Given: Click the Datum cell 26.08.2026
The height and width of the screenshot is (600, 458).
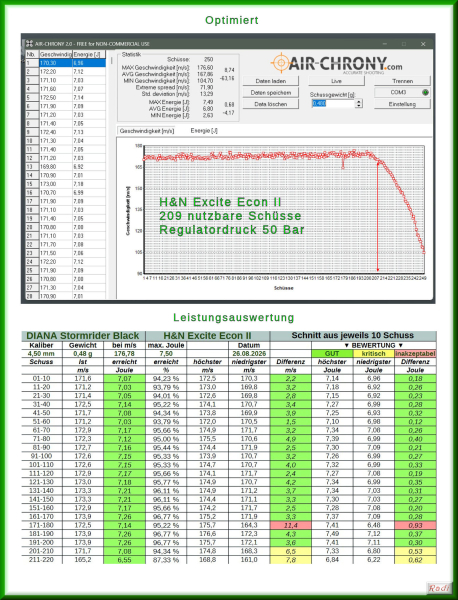Looking at the screenshot, I should pos(249,354).
